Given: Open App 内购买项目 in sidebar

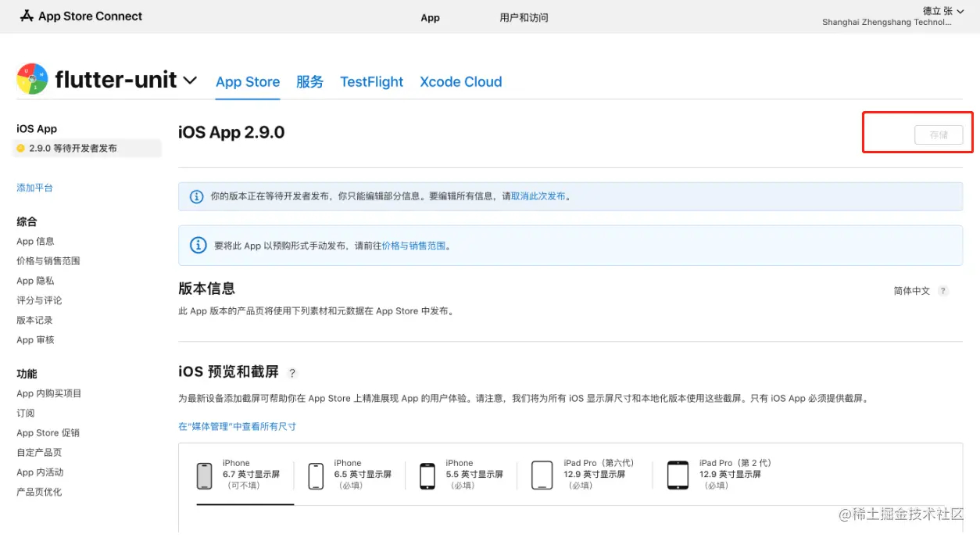Looking at the screenshot, I should (x=49, y=393).
